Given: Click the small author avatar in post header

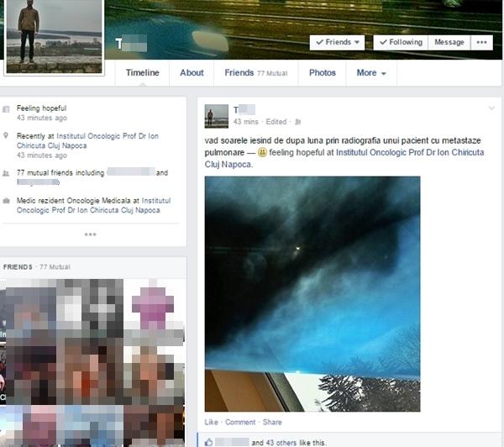Looking at the screenshot, I should [217, 116].
